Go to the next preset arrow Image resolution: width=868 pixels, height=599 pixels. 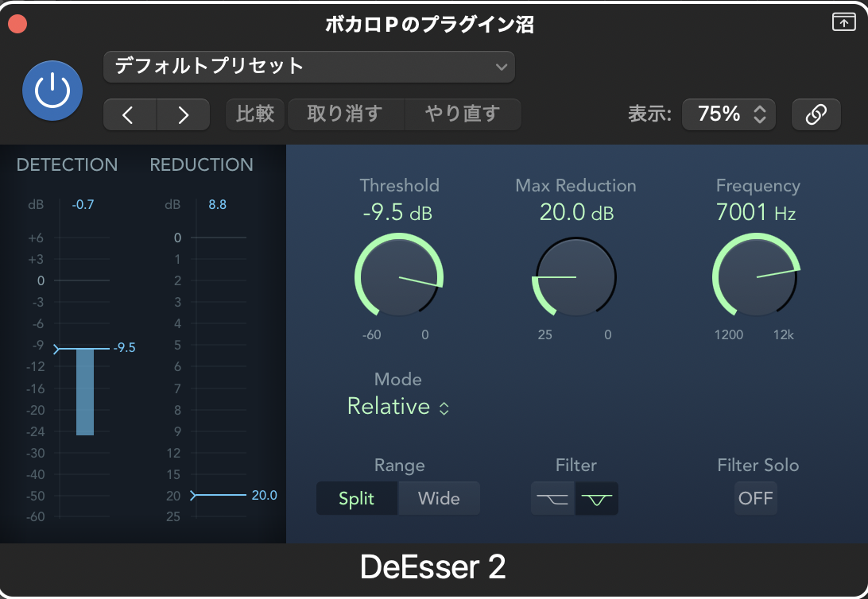click(184, 114)
